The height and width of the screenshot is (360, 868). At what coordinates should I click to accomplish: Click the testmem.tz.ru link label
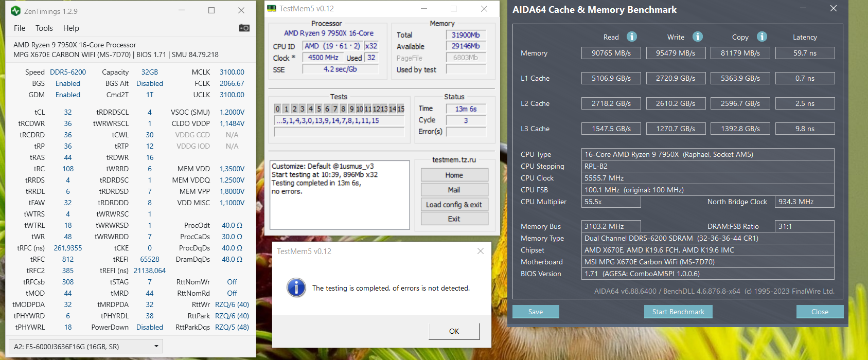[x=454, y=160]
